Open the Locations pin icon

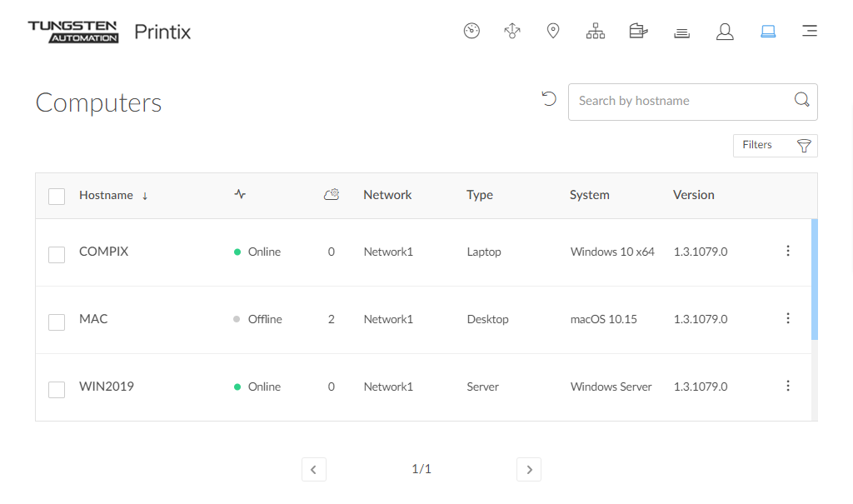point(553,32)
